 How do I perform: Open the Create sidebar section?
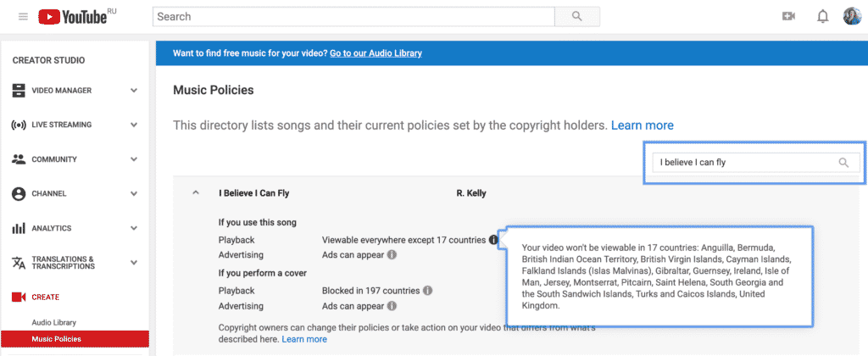pyautogui.click(x=46, y=298)
